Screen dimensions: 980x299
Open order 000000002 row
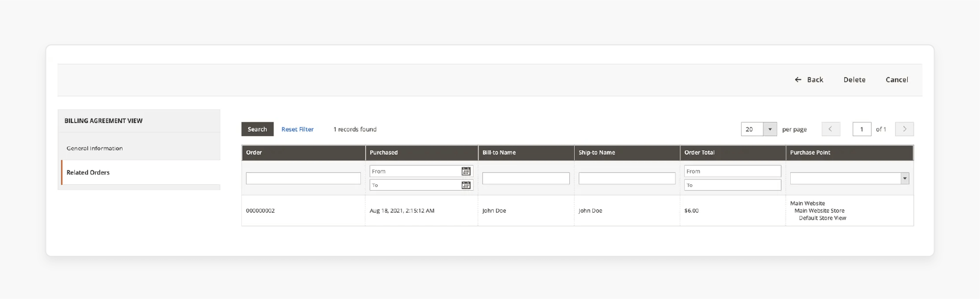pos(577,210)
